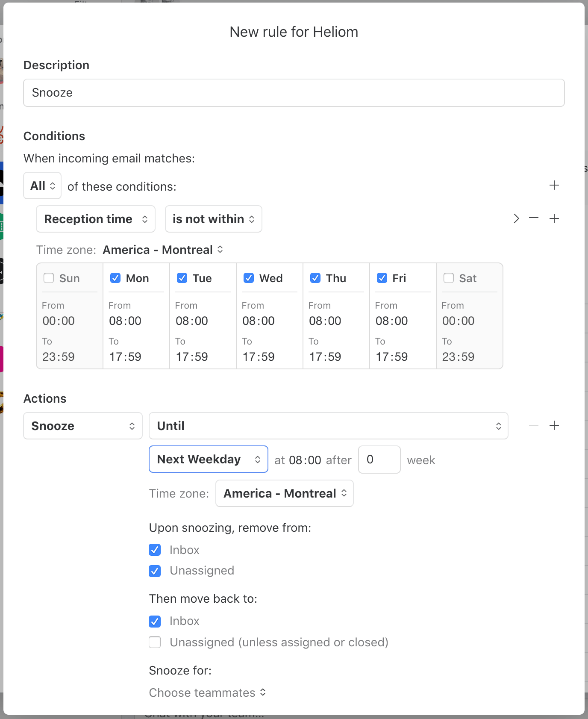This screenshot has width=588, height=719.
Task: Check 'Unassigned (unless assigned or closed)' option
Action: [x=155, y=642]
